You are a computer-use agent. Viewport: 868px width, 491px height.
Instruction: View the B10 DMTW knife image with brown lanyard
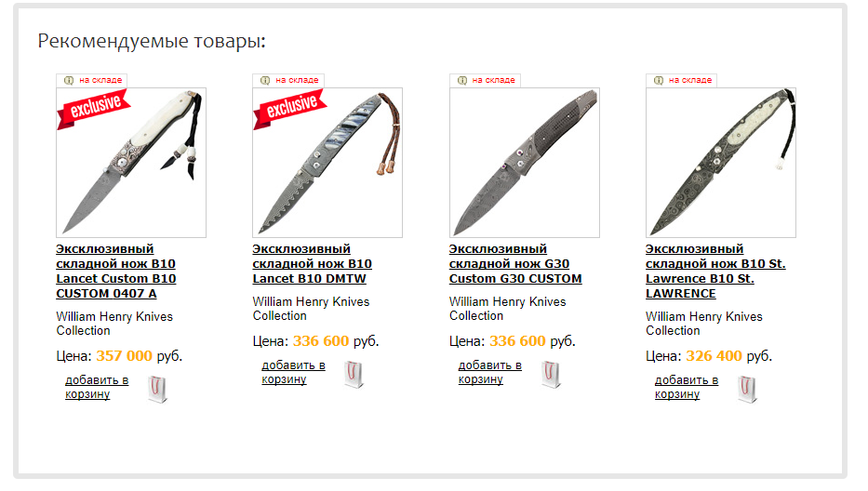point(327,163)
